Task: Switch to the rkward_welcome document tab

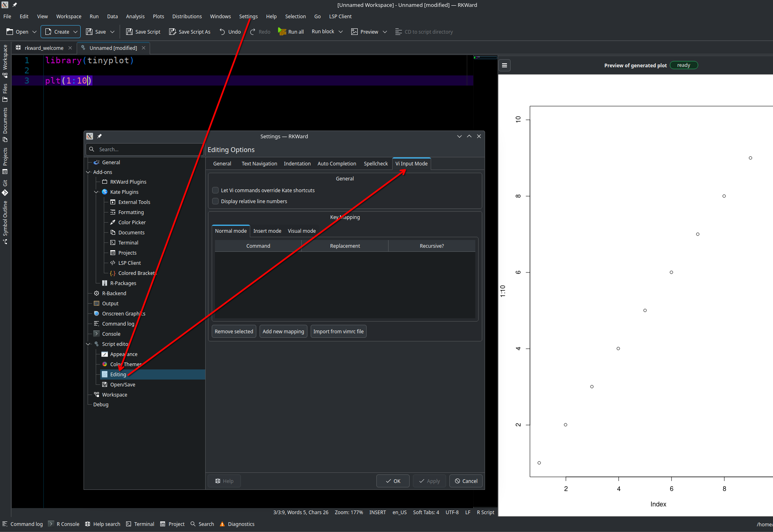Action: click(44, 48)
